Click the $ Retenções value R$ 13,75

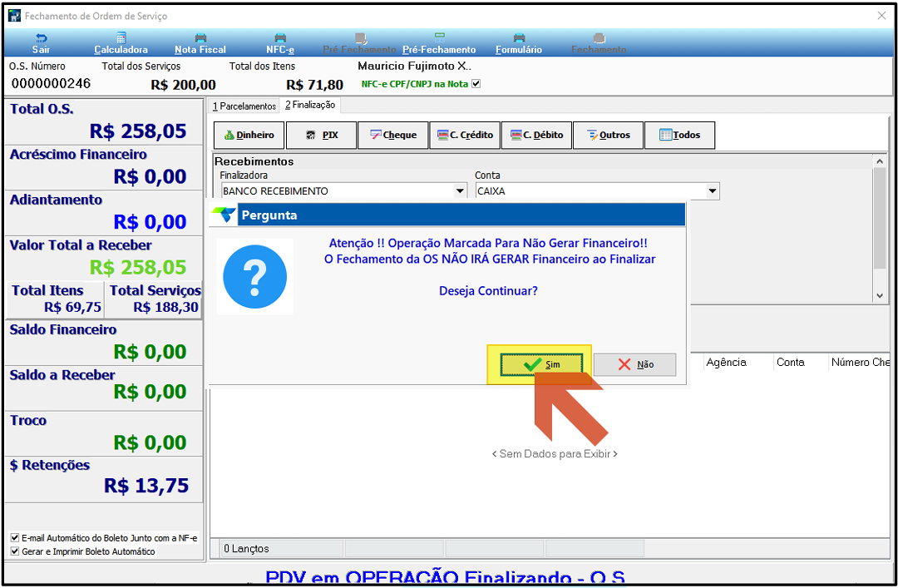[x=146, y=486]
